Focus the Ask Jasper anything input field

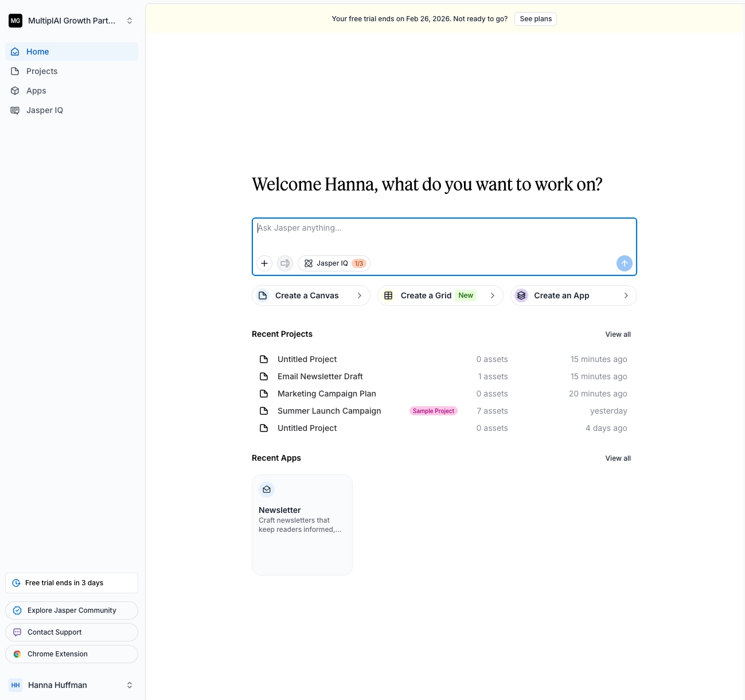point(444,234)
